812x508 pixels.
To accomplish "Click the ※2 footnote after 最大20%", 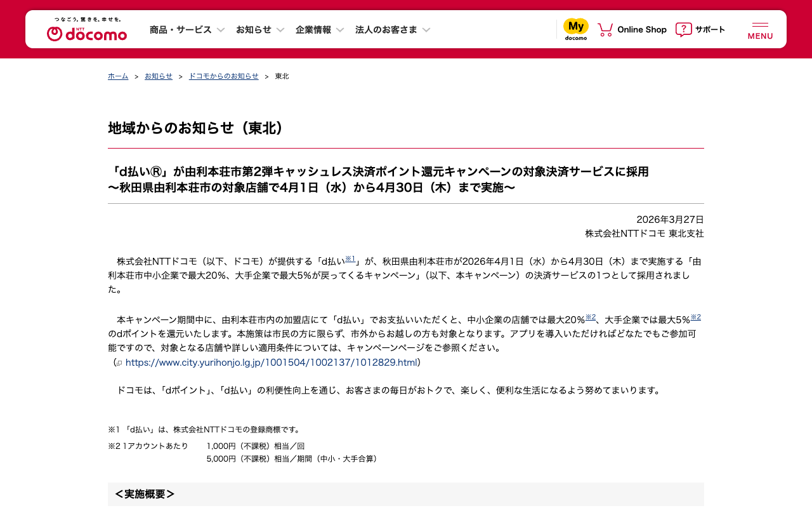I will pyautogui.click(x=591, y=317).
